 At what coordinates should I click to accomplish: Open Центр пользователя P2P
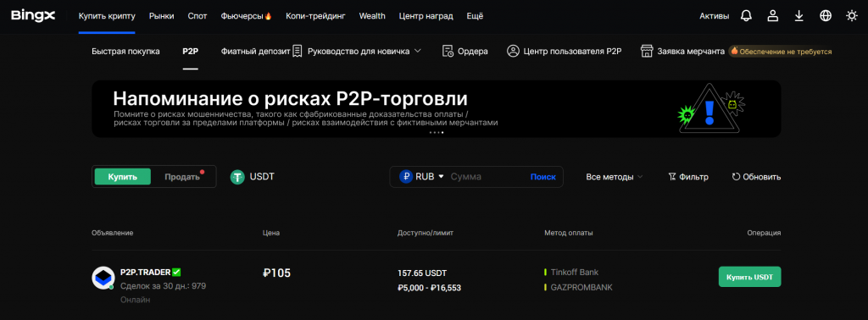[572, 52]
